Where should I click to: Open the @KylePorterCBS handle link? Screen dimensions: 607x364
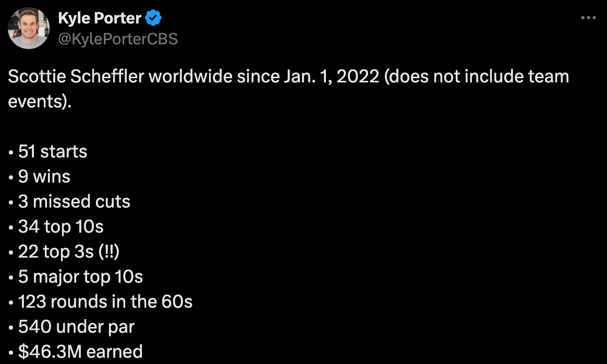[x=118, y=39]
